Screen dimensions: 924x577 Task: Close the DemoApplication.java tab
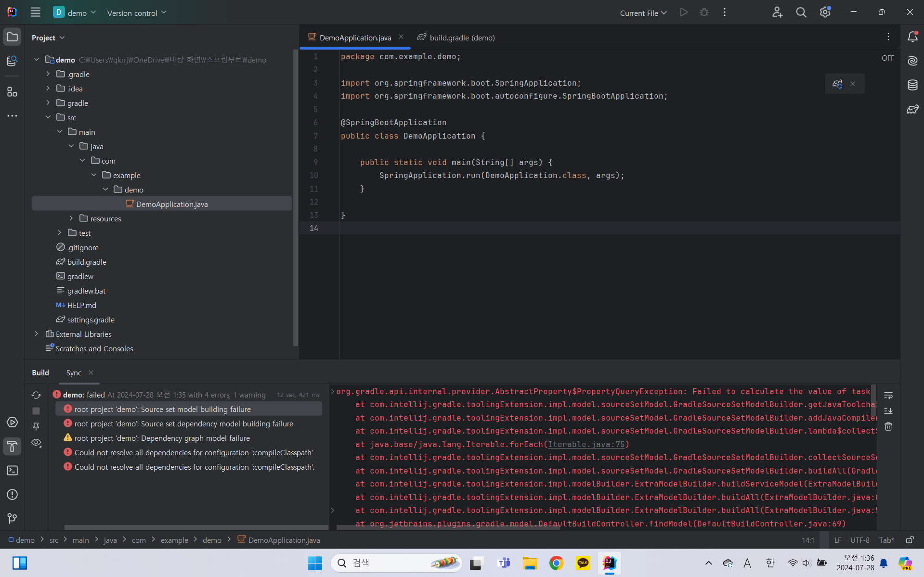tap(401, 37)
